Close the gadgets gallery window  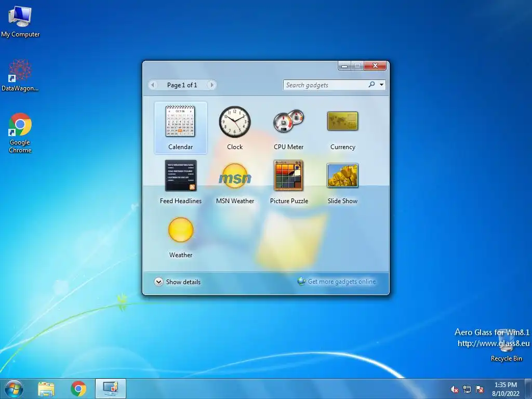(x=375, y=65)
